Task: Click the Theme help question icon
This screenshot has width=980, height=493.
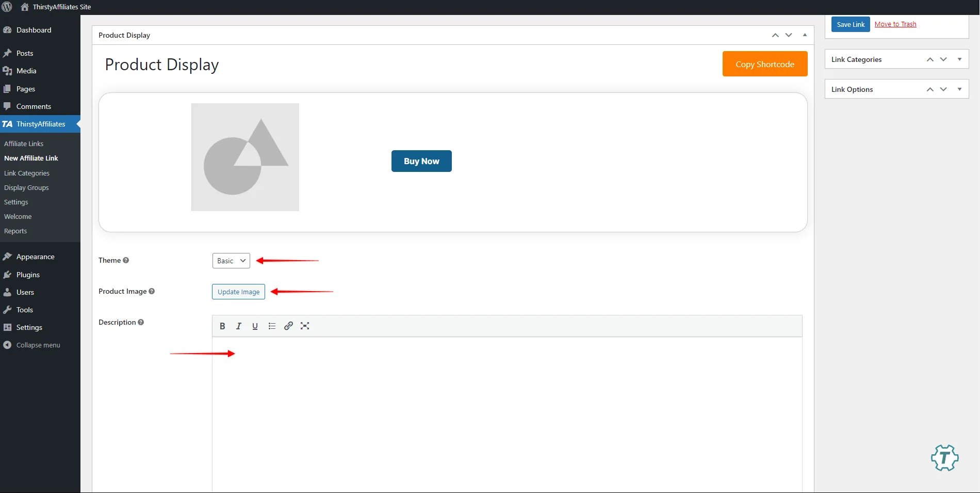Action: point(126,260)
